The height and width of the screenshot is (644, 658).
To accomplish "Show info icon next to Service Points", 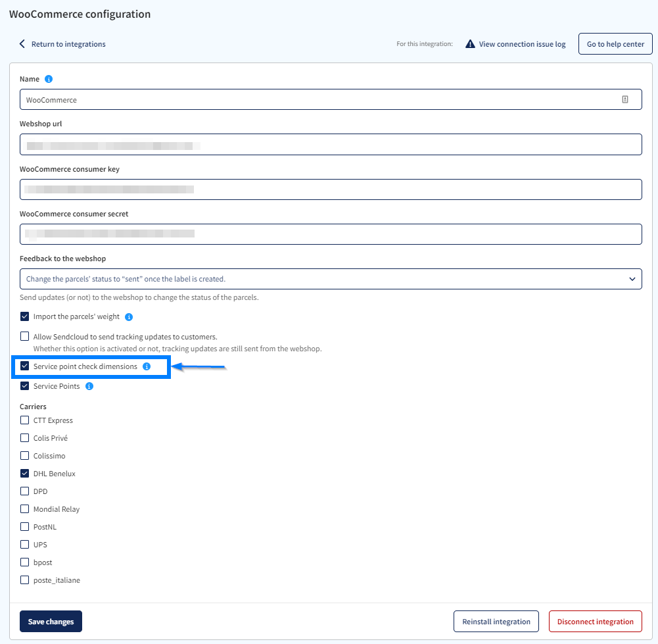I will tap(89, 386).
